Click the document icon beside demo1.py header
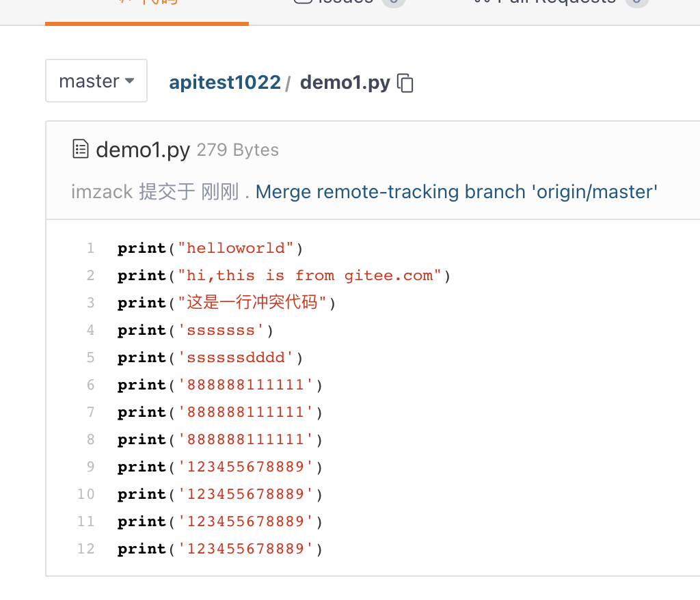The image size is (700, 600). (81, 149)
